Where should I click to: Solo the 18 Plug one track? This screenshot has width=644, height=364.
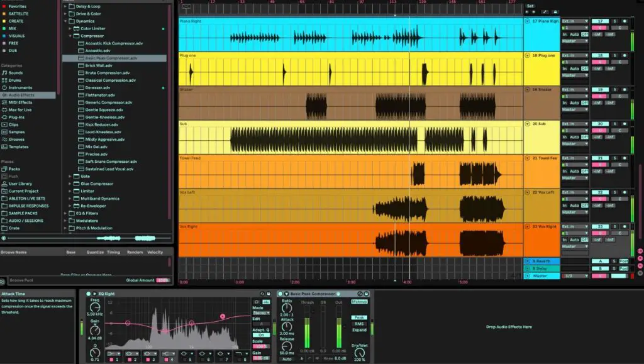[615, 55]
